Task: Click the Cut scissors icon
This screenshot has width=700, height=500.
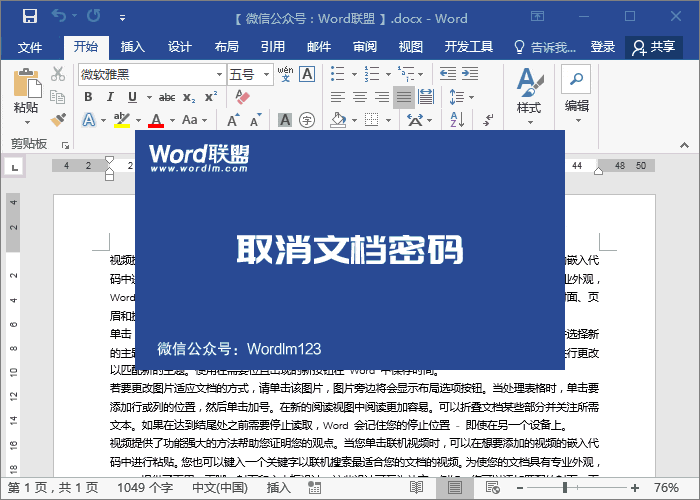Action: pyautogui.click(x=58, y=74)
